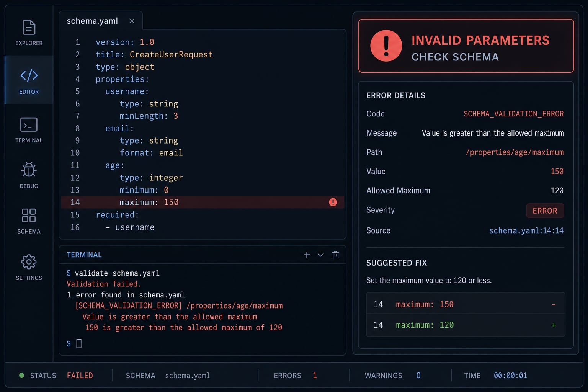Switch to the Schema grid view

[x=29, y=221]
